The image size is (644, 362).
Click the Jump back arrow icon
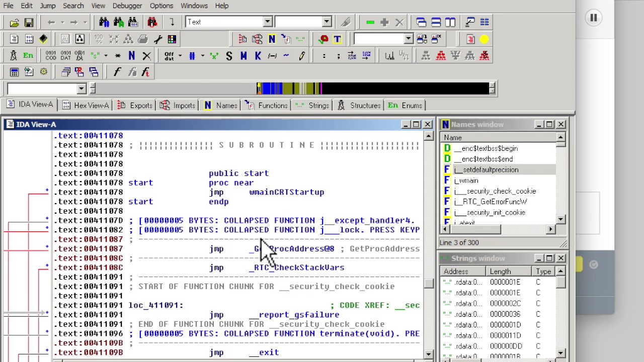click(x=51, y=22)
